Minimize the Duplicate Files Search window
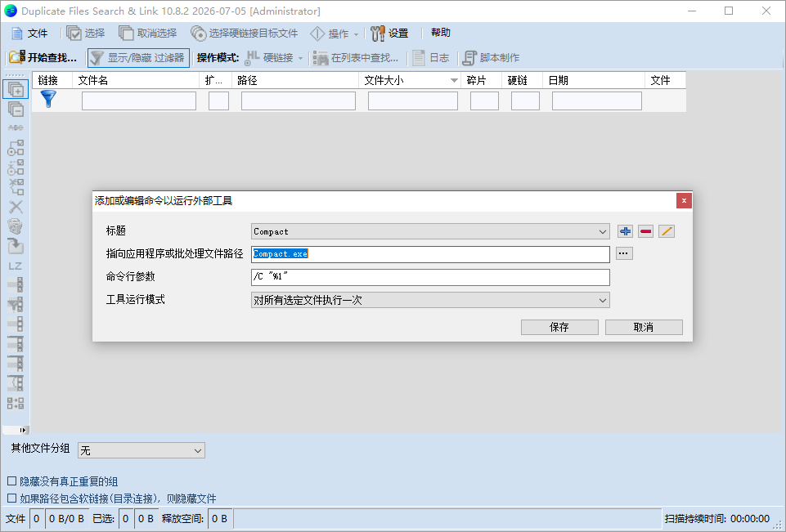 (x=692, y=11)
